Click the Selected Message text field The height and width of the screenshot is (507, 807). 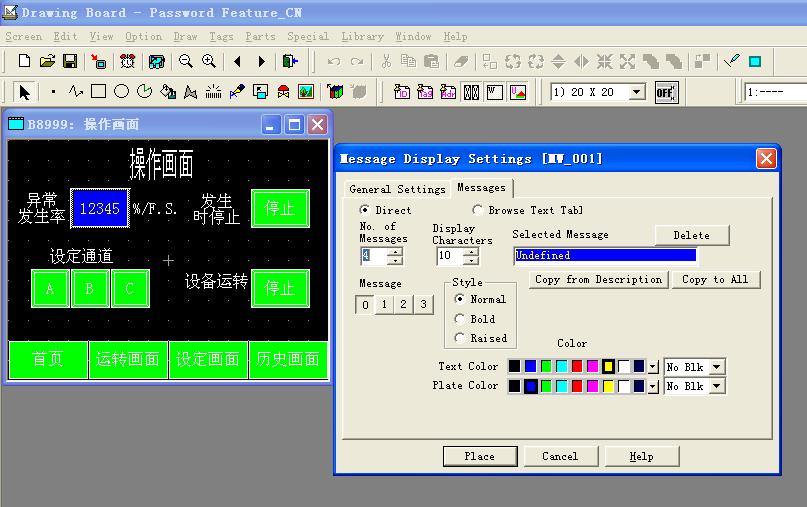point(605,256)
